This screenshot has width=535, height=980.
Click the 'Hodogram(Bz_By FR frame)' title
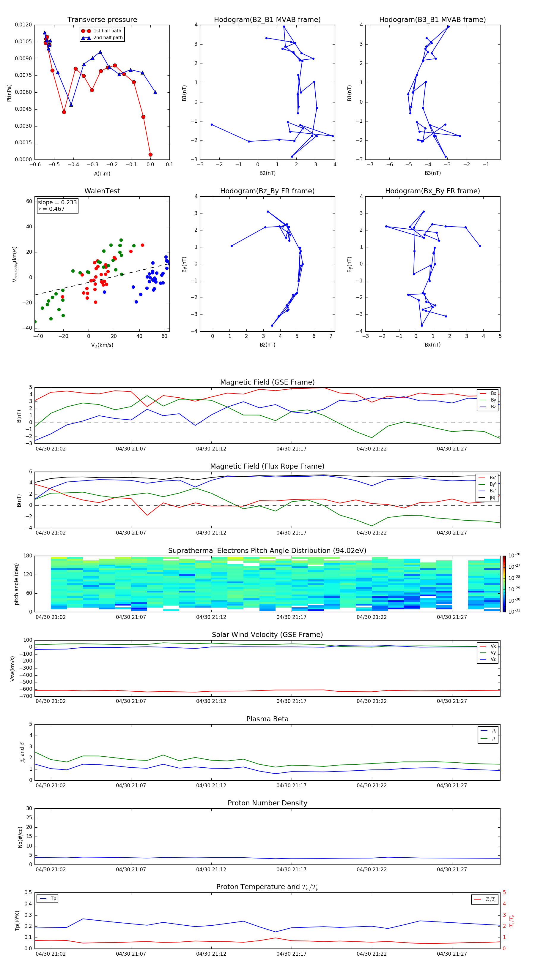pos(267,191)
